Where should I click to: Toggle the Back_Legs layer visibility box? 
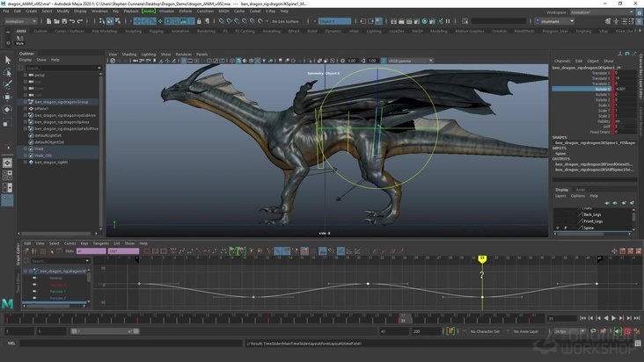pyautogui.click(x=556, y=214)
